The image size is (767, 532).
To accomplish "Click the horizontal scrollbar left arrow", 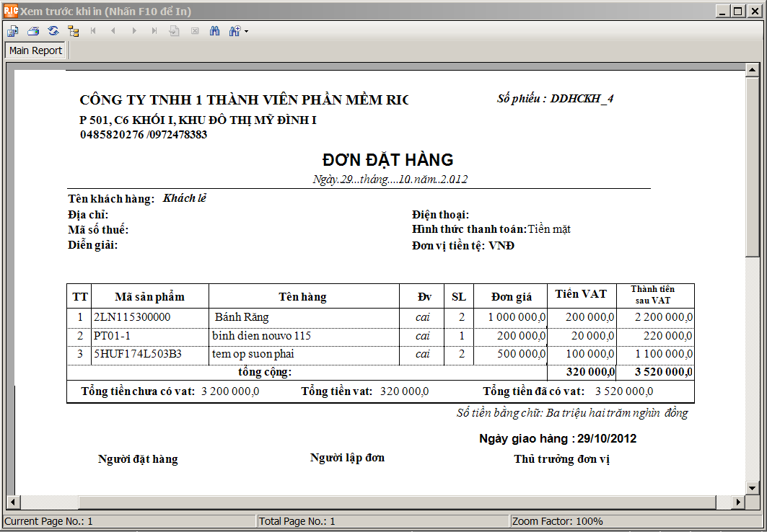I will point(12,502).
